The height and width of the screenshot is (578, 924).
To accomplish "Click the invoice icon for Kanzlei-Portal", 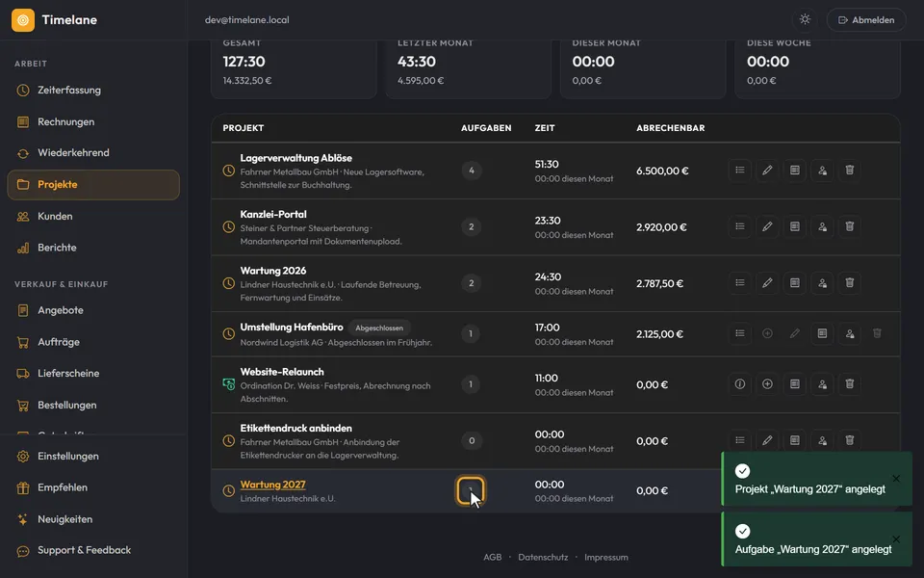I will (795, 226).
